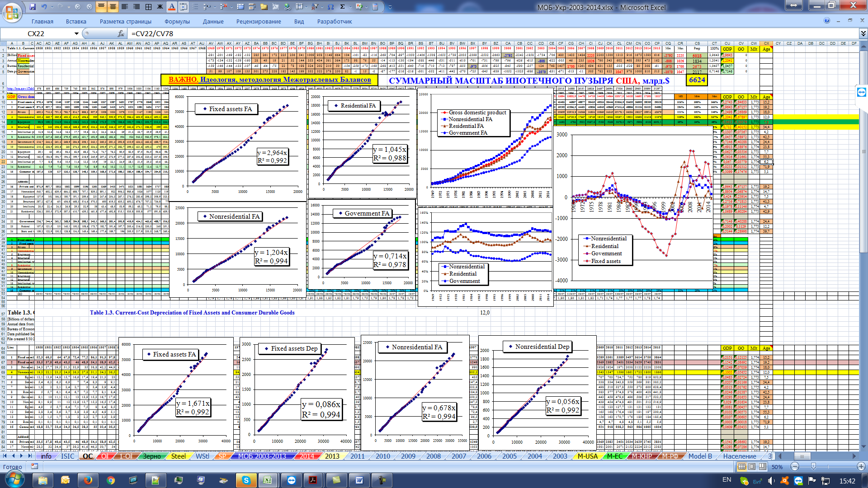Click the AutoSum sigma icon

click(342, 7)
